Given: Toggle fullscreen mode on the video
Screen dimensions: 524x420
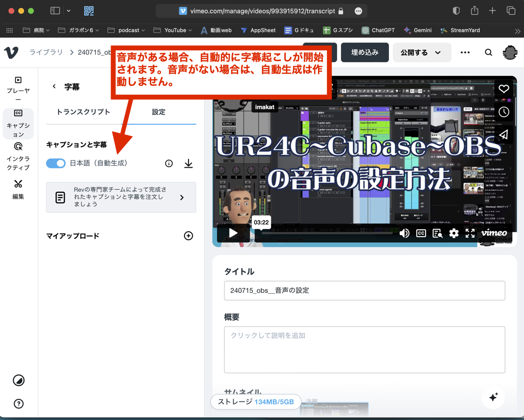Looking at the screenshot, I should pos(470,233).
